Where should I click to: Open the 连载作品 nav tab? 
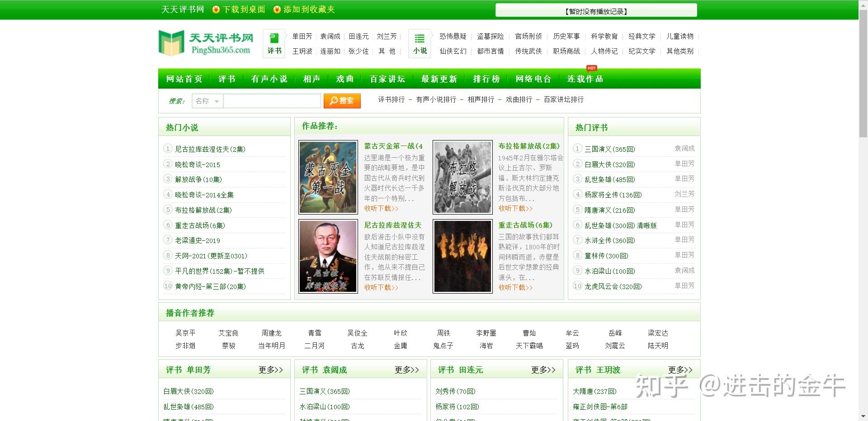click(x=585, y=79)
